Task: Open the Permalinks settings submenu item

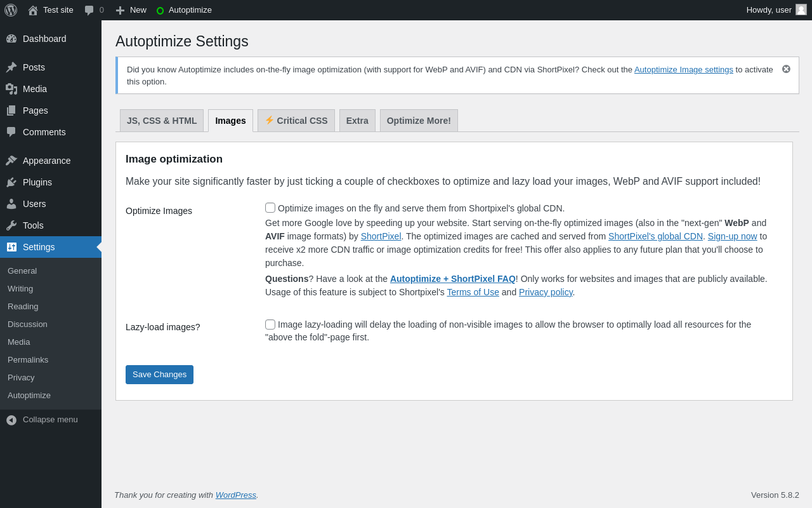Action: 28,360
